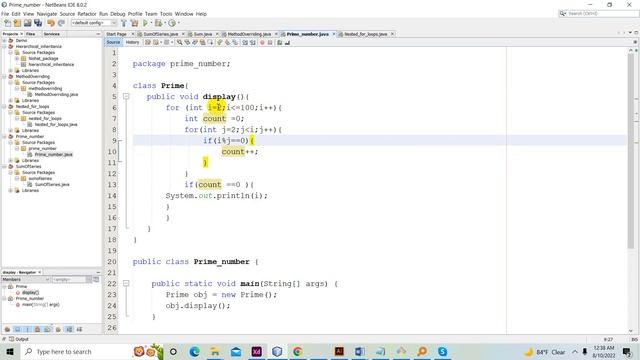Toggle Show Static Members filter in Navigator
The height and width of the screenshot is (360, 640).
tap(27, 329)
